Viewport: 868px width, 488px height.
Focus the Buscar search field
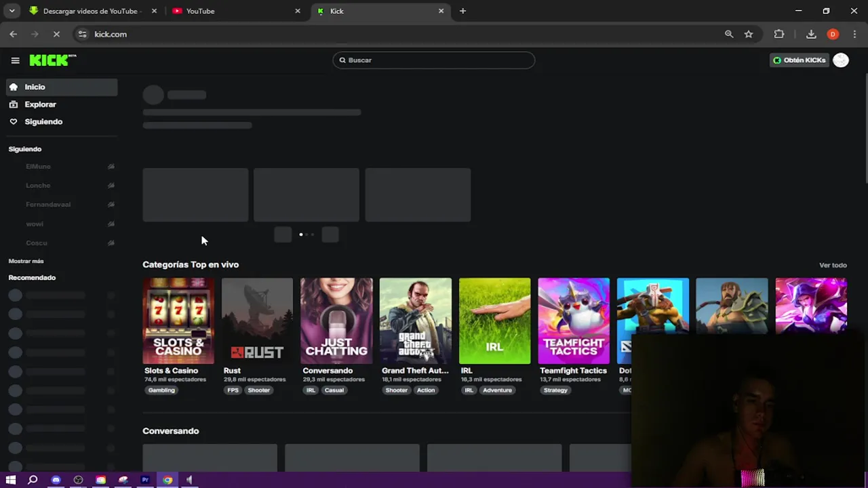click(433, 60)
